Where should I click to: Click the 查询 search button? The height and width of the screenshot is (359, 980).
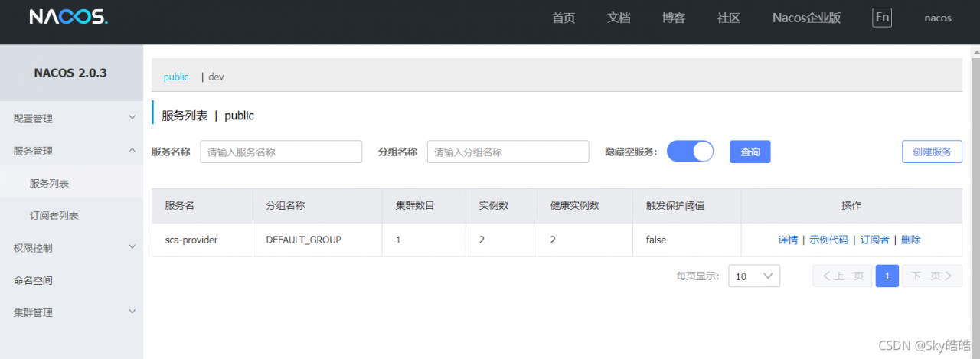750,152
